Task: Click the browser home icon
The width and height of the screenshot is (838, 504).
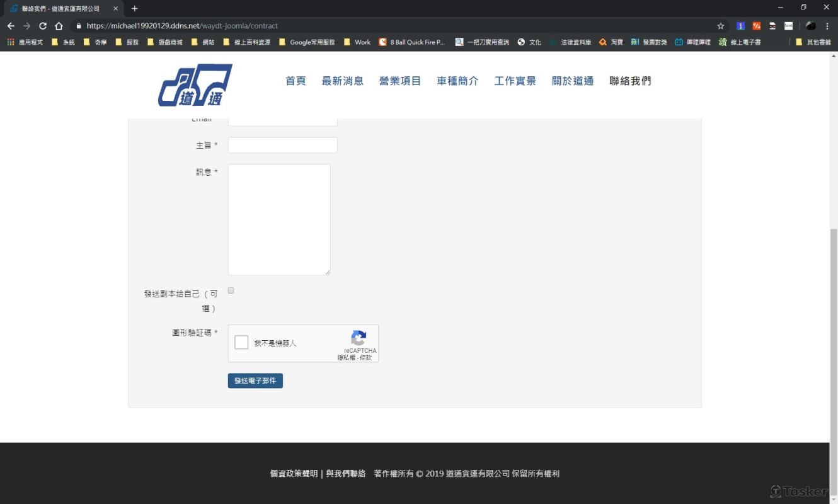Action: pos(58,26)
